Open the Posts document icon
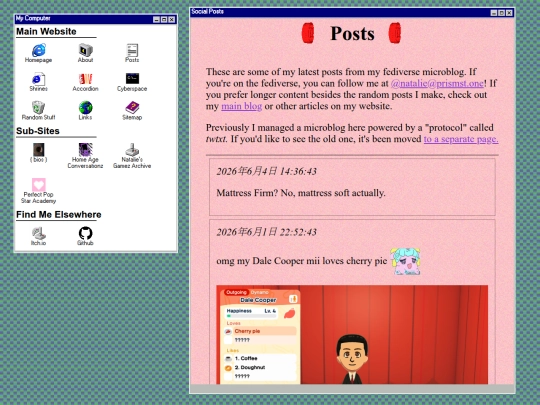540x405 pixels. [x=132, y=53]
